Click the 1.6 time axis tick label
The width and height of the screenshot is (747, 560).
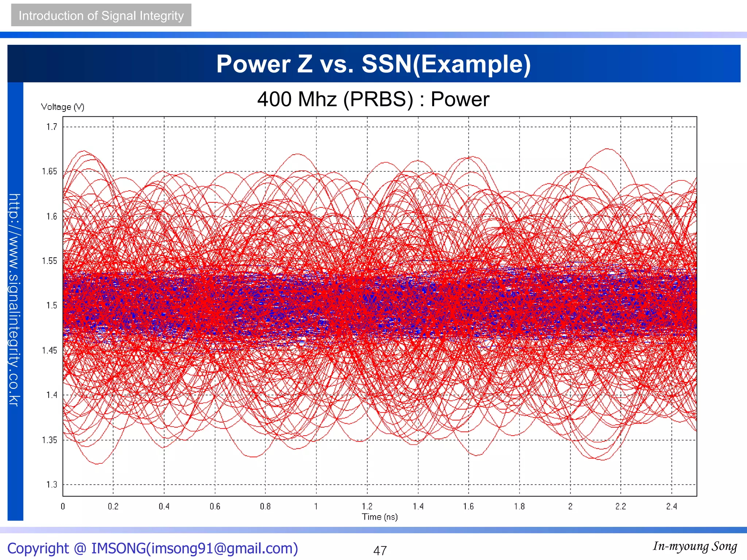(x=468, y=506)
